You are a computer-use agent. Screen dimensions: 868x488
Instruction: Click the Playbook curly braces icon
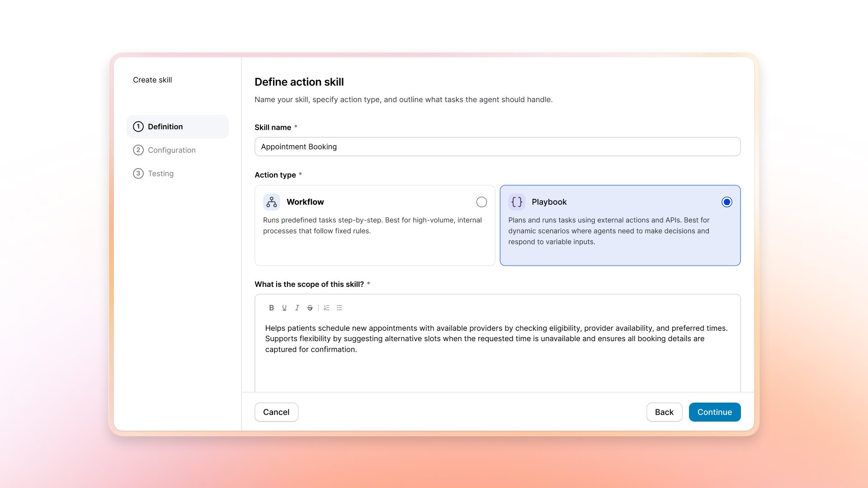[517, 202]
